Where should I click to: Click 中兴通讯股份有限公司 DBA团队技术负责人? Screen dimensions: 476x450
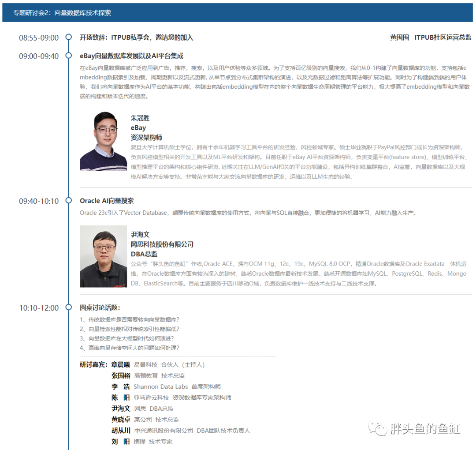tap(192, 431)
